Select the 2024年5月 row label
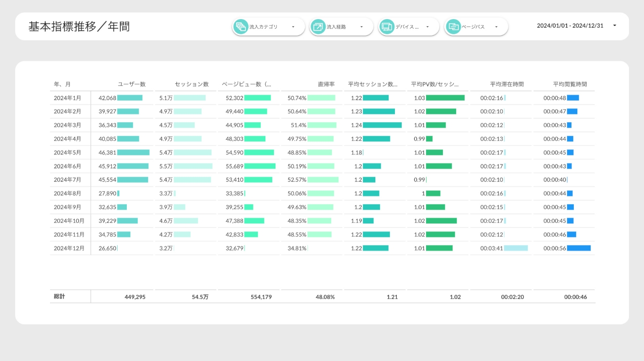This screenshot has height=361, width=644. [67, 153]
